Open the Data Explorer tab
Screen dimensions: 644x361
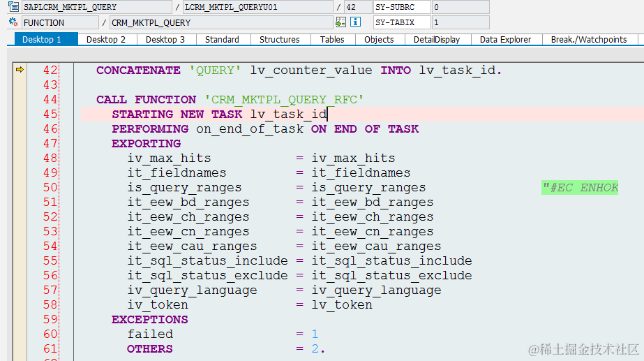[506, 40]
